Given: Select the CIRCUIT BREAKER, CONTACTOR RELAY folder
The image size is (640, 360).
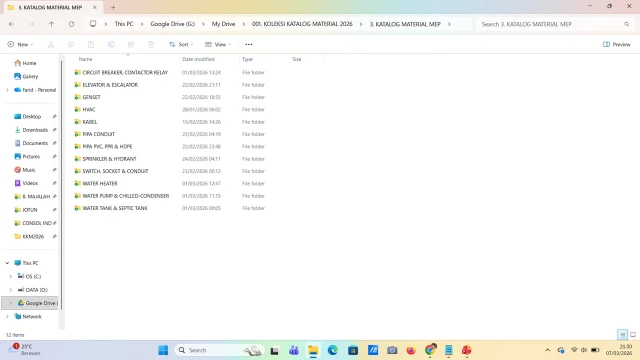Looking at the screenshot, I should point(125,73).
